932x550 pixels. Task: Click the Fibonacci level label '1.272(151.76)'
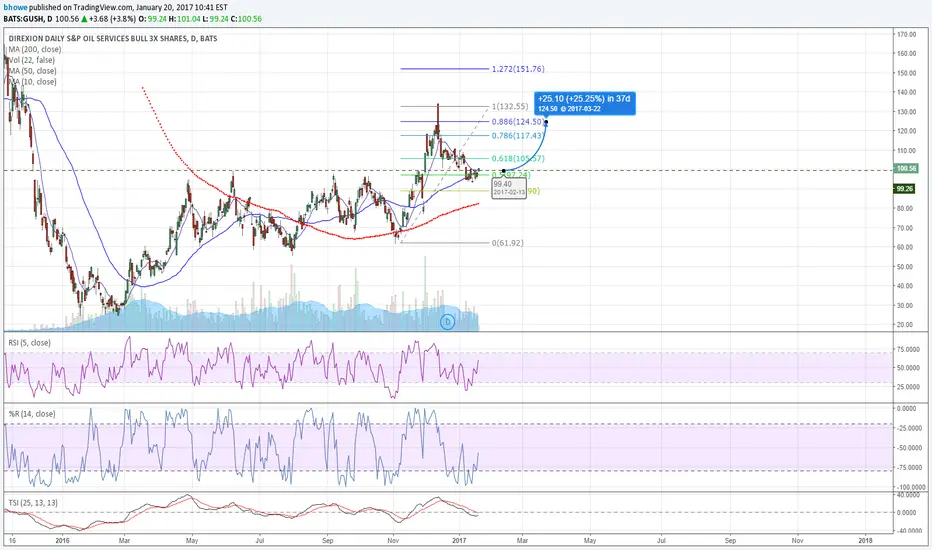tap(518, 69)
